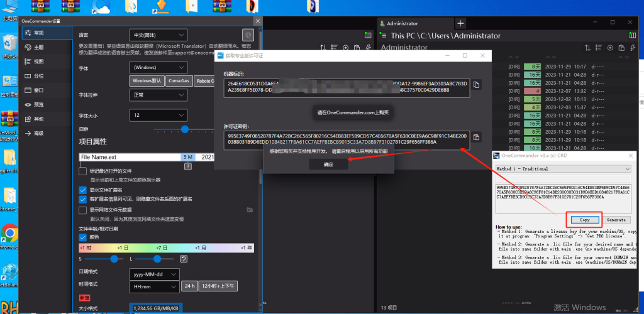
Task: Click the Windows默认 font button
Action: pos(147,81)
